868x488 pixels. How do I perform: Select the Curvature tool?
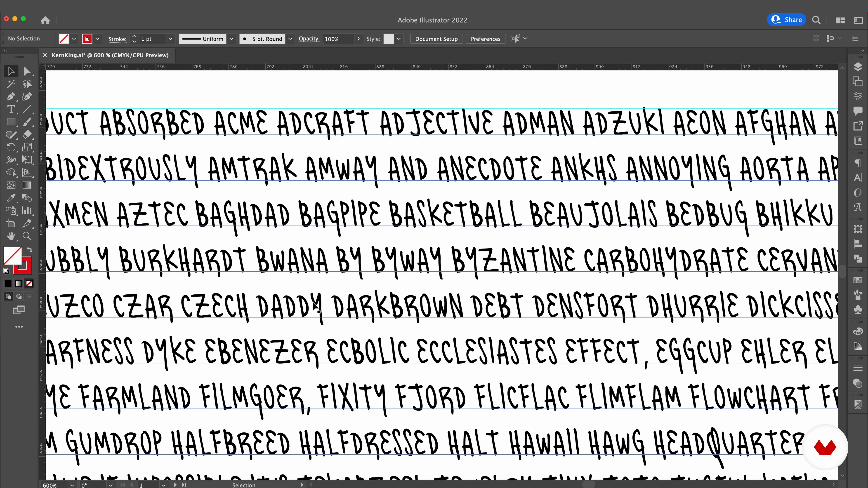click(x=27, y=96)
